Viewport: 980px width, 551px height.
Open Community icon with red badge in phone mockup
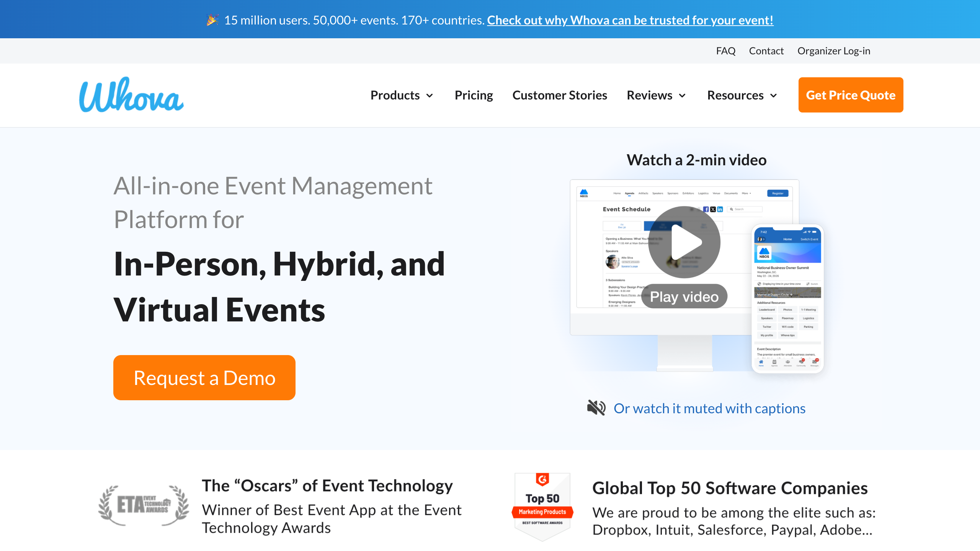coord(801,362)
